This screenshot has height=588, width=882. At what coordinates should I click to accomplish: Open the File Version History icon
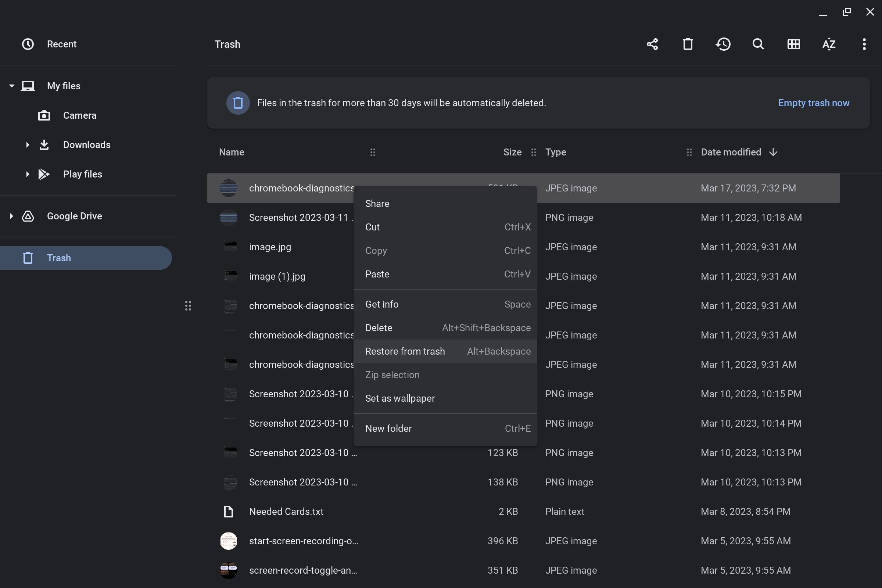click(x=723, y=44)
